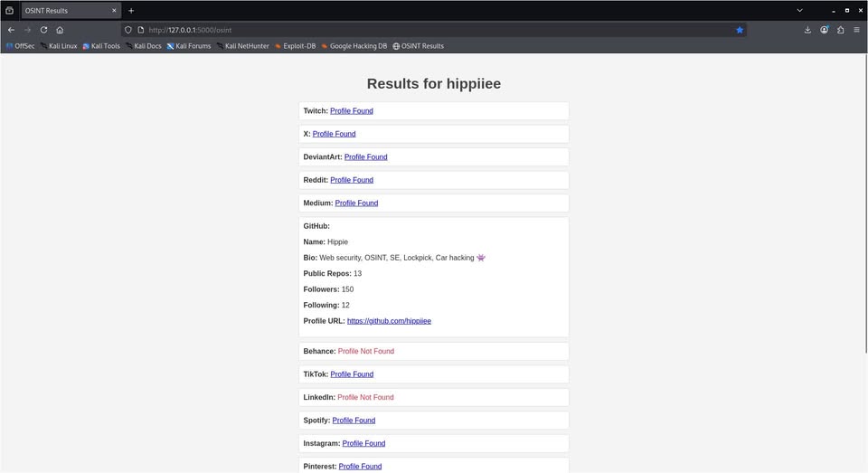Minimize the browser window
Screen dimensions: 868x473
[x=833, y=11]
